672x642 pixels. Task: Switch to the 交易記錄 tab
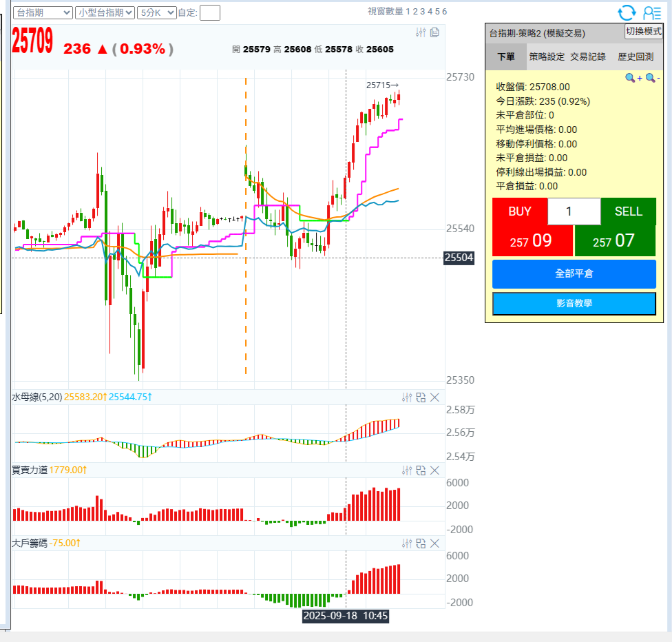pos(588,56)
